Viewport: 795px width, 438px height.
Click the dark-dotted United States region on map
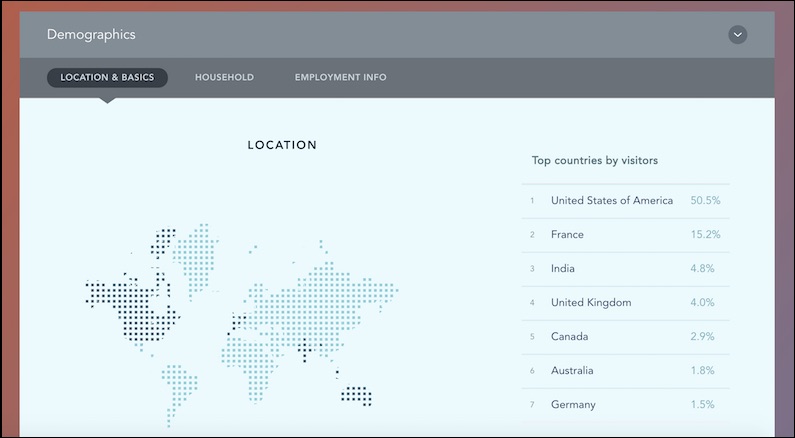pyautogui.click(x=130, y=305)
